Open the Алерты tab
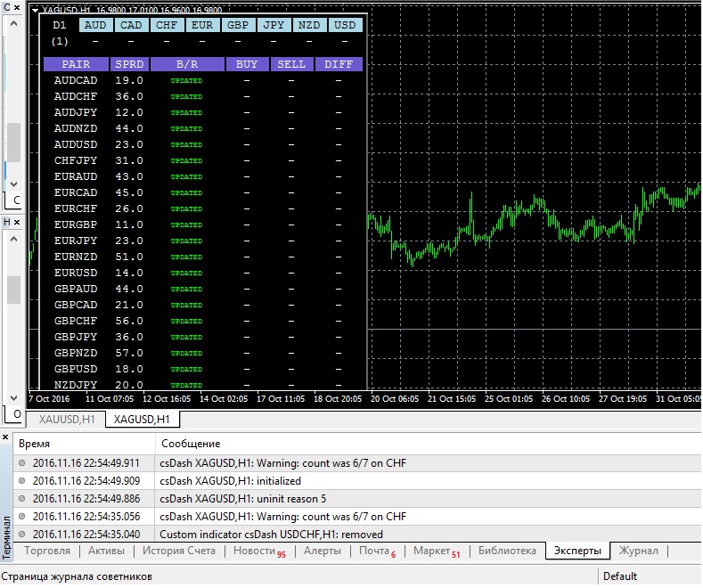 point(323,551)
